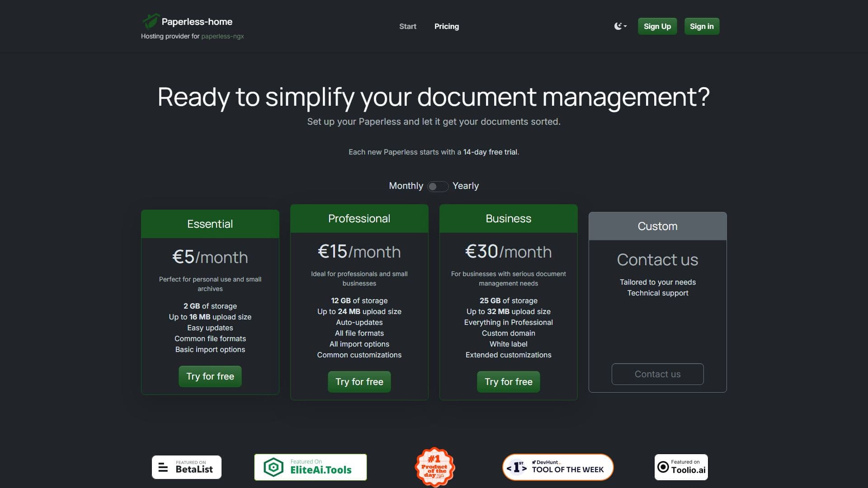Click the #1 Product of the day badge
This screenshot has height=488, width=868.
(434, 467)
